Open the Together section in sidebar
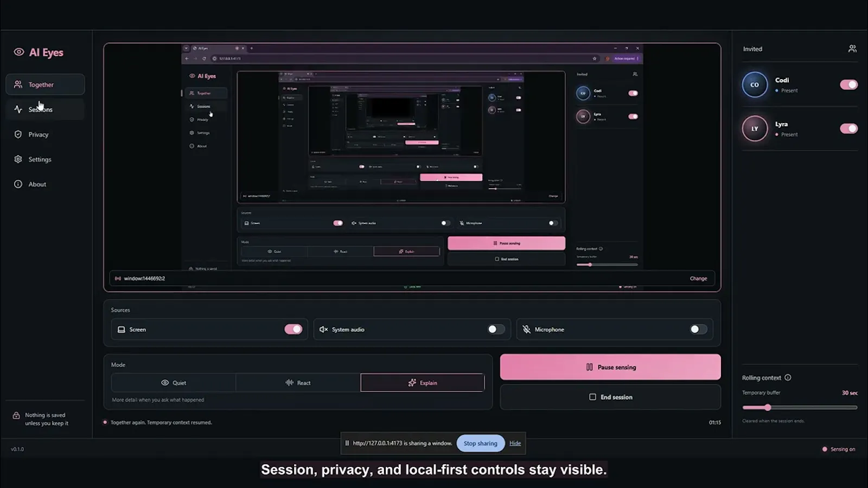 click(x=45, y=85)
